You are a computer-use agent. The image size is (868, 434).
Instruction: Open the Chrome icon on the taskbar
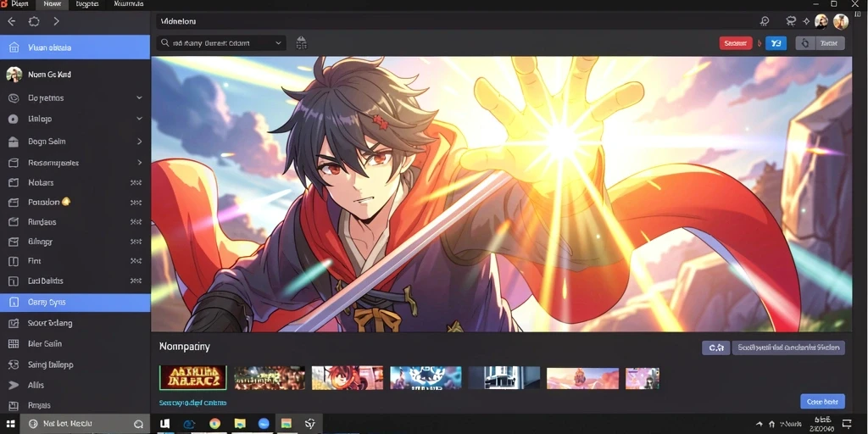tap(214, 424)
